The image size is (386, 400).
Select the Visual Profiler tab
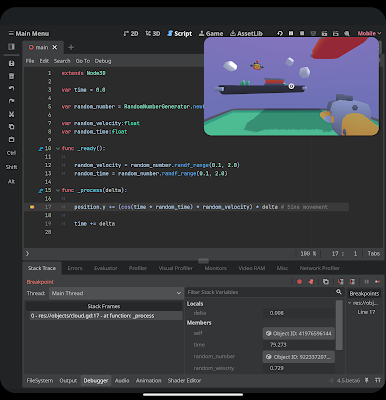click(176, 268)
